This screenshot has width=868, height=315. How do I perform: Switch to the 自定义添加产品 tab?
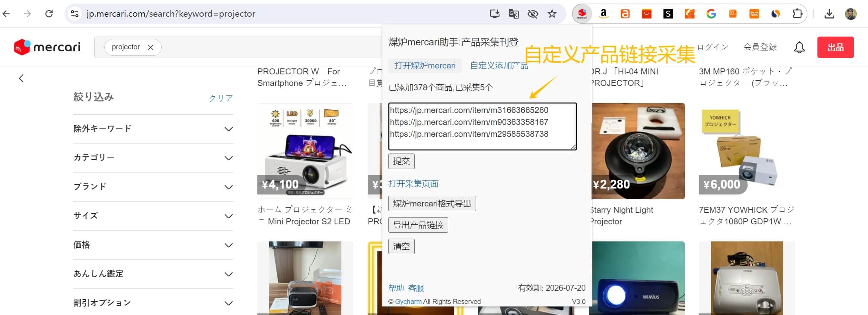click(x=499, y=66)
